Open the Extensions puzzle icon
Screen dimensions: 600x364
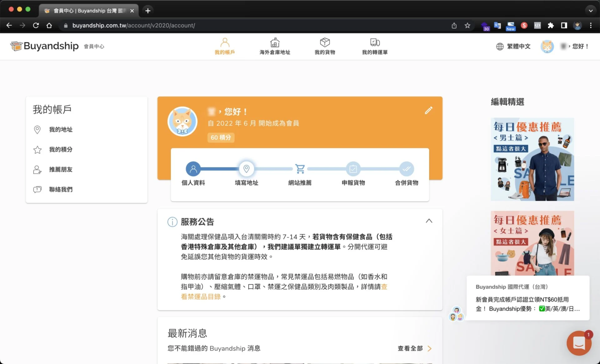click(x=551, y=25)
